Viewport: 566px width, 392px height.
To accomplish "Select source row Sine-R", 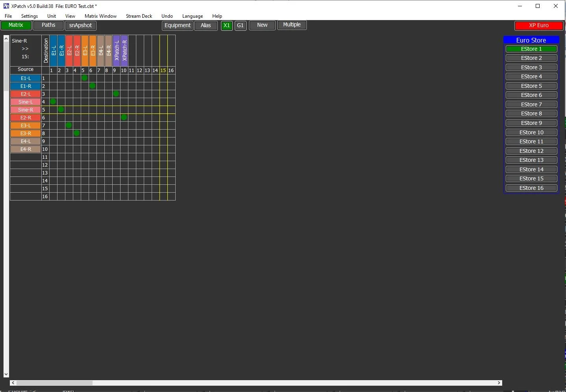I will pyautogui.click(x=26, y=110).
